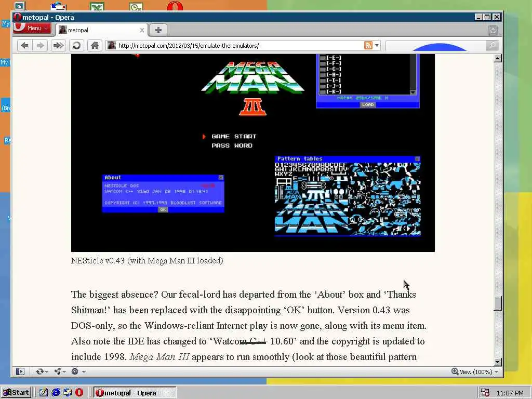Click the Pattern tables window close box
Screen dimensions: 532x399
point(417,159)
